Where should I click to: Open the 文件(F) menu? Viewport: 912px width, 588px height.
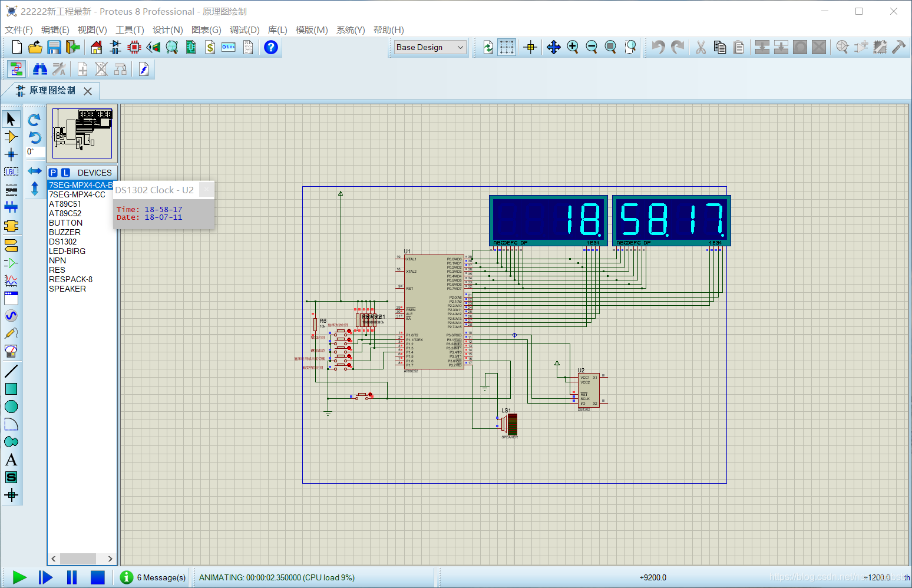[x=19, y=30]
